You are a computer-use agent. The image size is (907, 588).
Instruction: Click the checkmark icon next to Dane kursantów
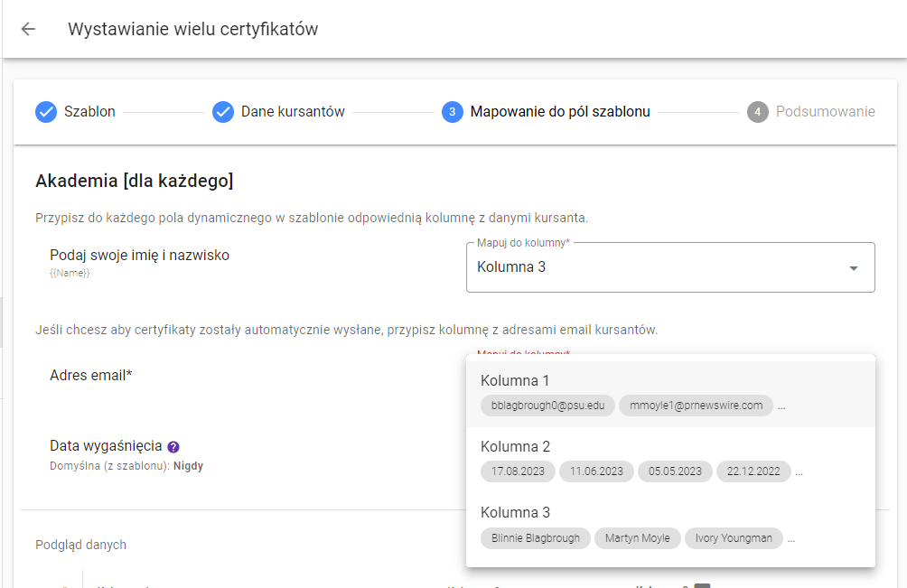pyautogui.click(x=223, y=112)
